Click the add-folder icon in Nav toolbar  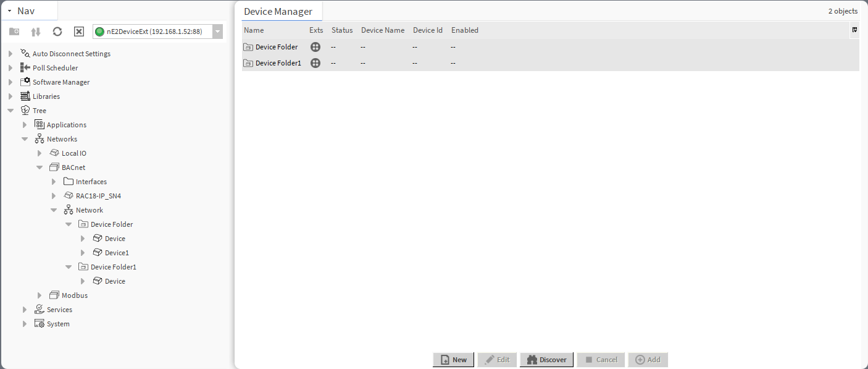(x=14, y=32)
